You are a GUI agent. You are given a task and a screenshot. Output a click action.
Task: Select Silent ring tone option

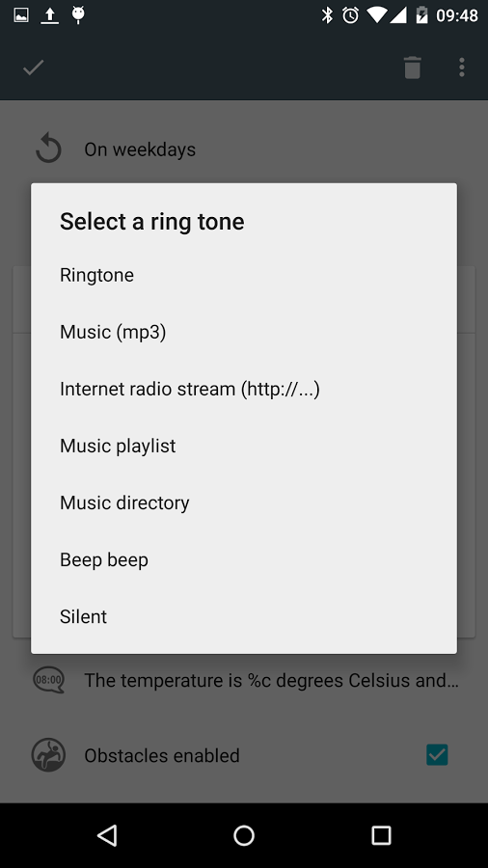pyautogui.click(x=244, y=616)
